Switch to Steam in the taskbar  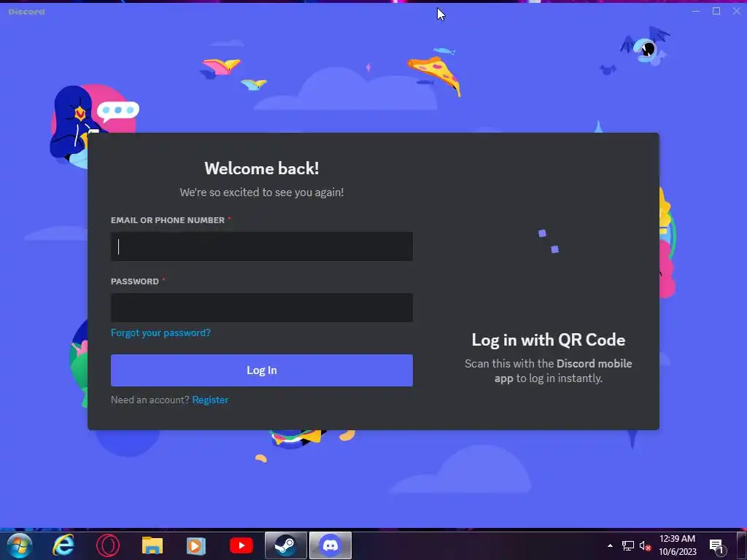pyautogui.click(x=285, y=545)
